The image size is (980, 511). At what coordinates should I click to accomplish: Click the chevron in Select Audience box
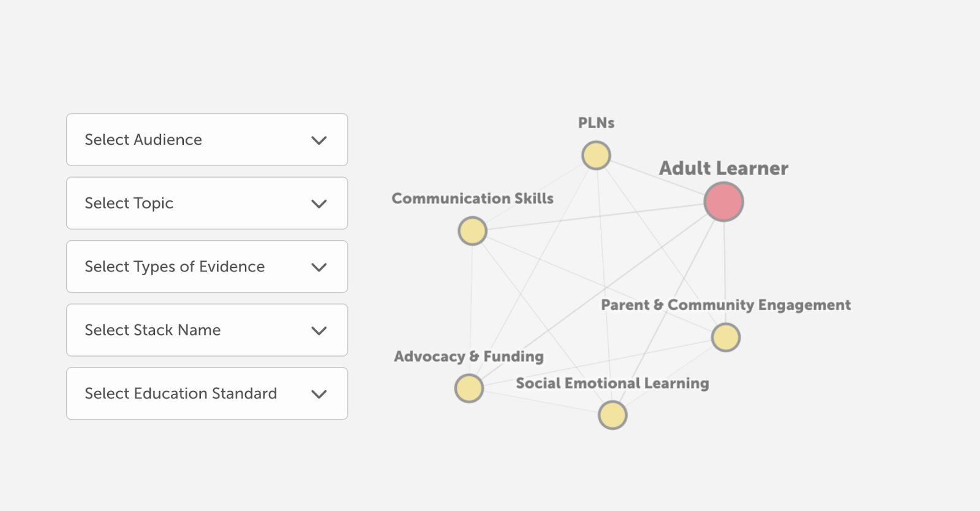(319, 140)
